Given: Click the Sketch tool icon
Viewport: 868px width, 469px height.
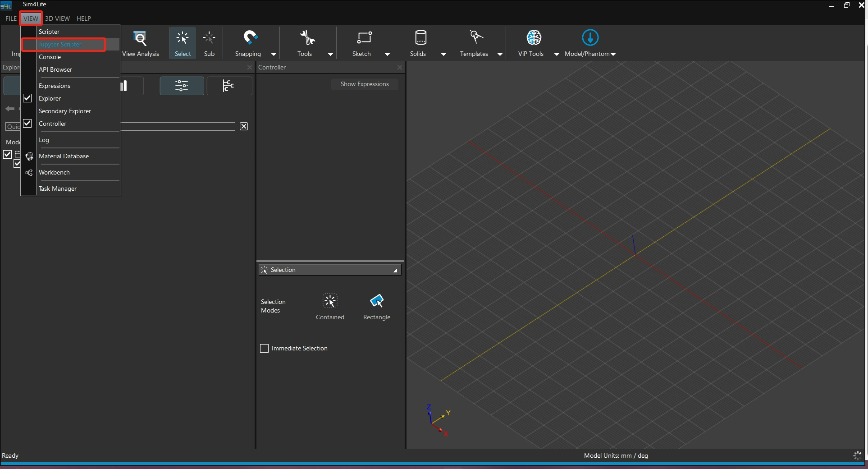Looking at the screenshot, I should coord(364,38).
